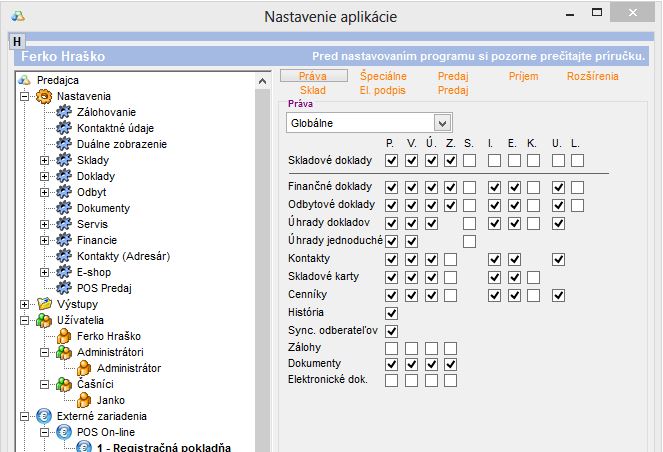
Task: Click the Janko user icon
Action: click(84, 400)
